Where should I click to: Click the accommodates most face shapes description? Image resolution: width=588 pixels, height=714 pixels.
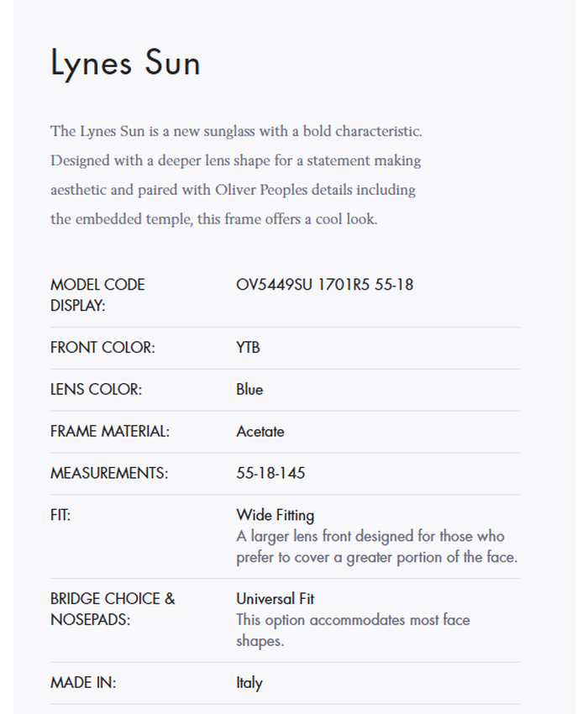pyautogui.click(x=353, y=630)
